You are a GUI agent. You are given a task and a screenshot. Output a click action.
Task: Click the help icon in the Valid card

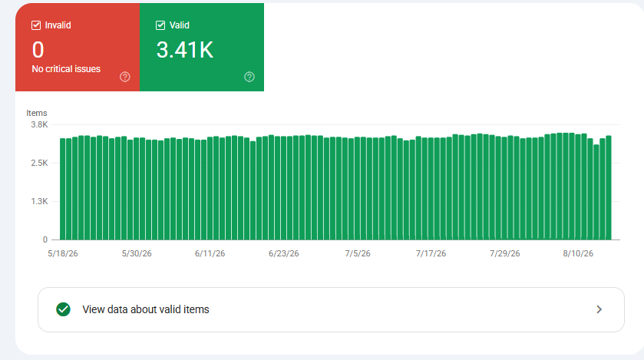249,77
